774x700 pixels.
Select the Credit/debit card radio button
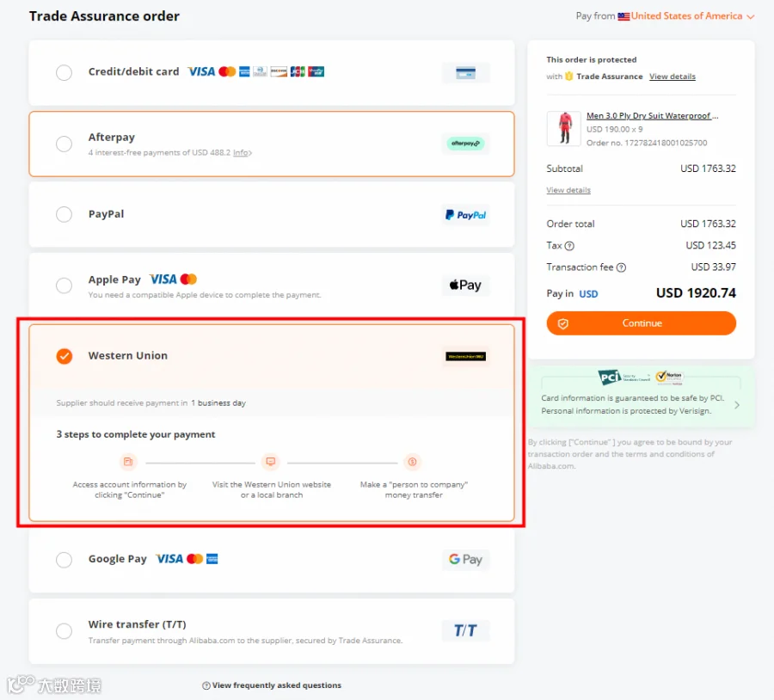tap(64, 72)
